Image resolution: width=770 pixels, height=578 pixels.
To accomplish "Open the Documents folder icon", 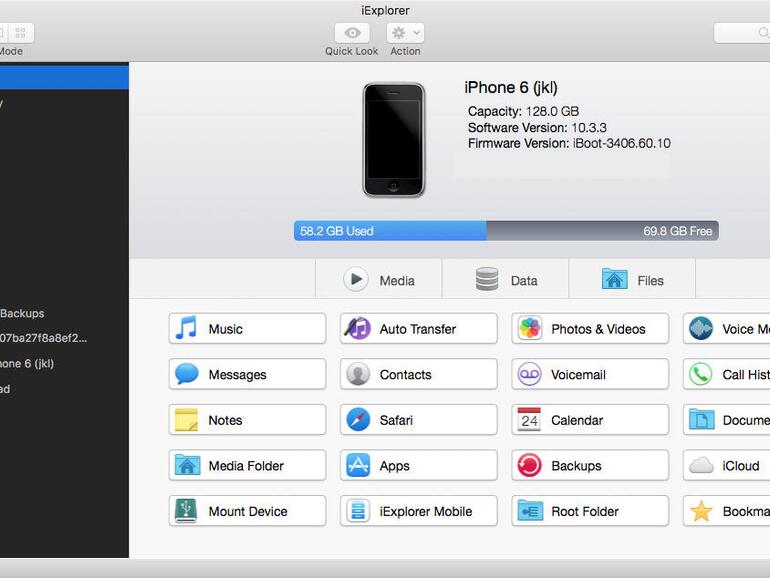I will pyautogui.click(x=701, y=420).
